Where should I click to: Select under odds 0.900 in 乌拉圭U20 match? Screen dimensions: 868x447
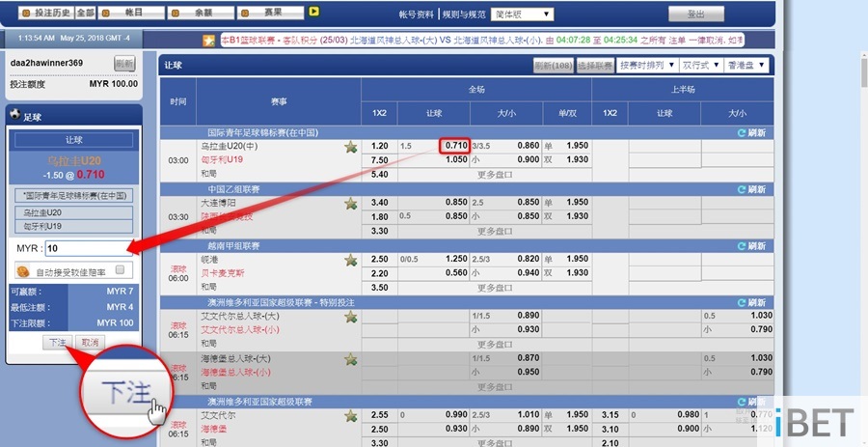[x=529, y=159]
